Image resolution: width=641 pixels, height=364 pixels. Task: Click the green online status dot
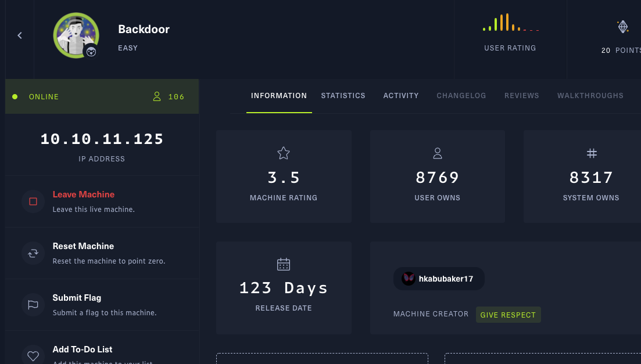click(15, 97)
